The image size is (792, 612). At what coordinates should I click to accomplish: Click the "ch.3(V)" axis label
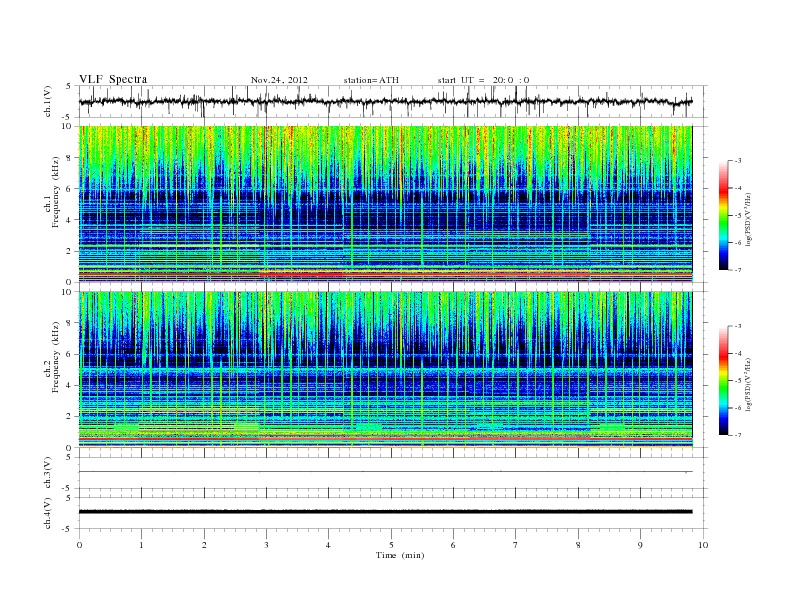[x=48, y=472]
